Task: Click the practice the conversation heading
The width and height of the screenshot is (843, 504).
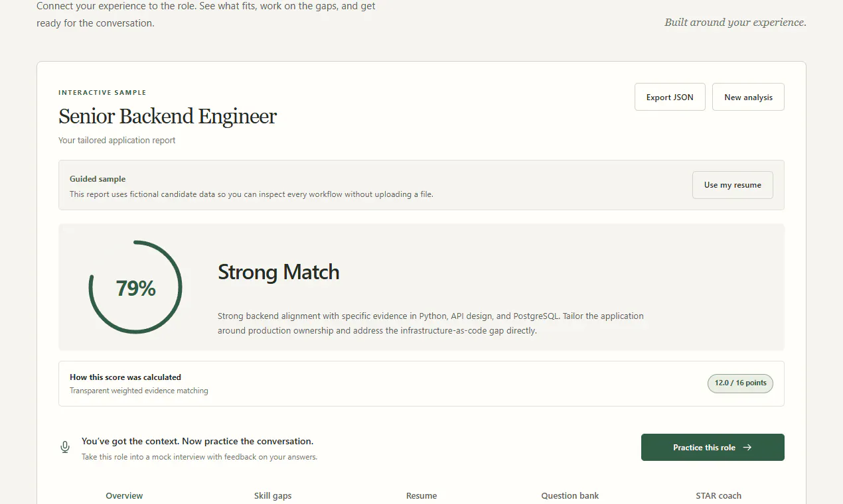Action: tap(197, 441)
